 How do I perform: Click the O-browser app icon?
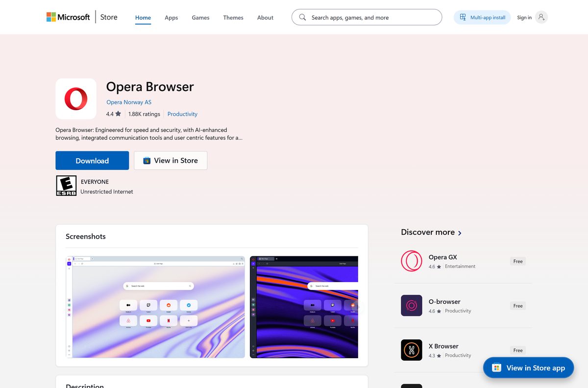click(x=412, y=306)
